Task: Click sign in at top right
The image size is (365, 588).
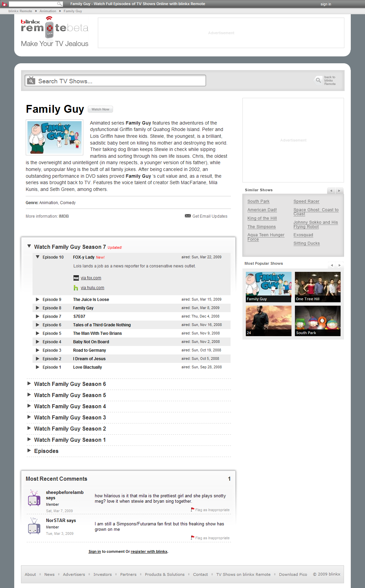Action: 326,4
